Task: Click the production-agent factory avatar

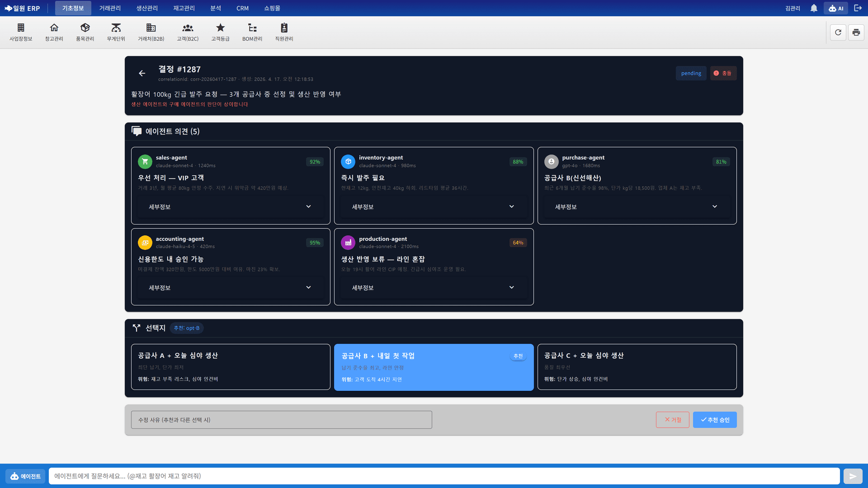Action: 348,243
